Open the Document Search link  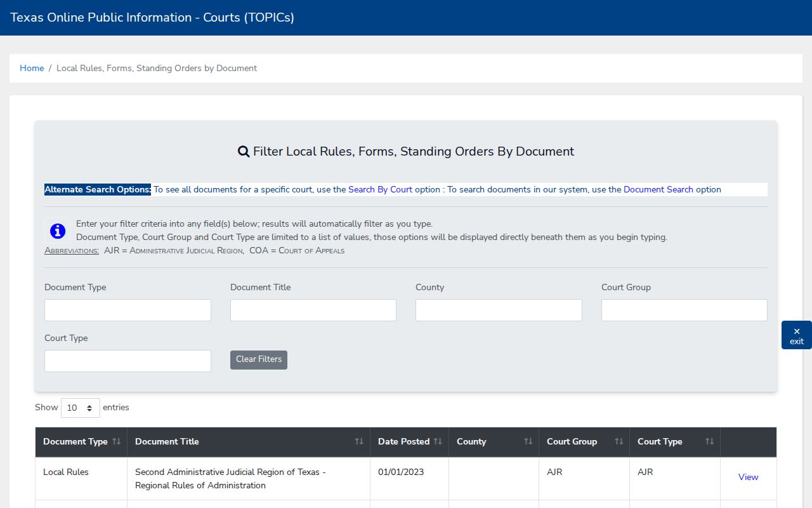coord(658,189)
